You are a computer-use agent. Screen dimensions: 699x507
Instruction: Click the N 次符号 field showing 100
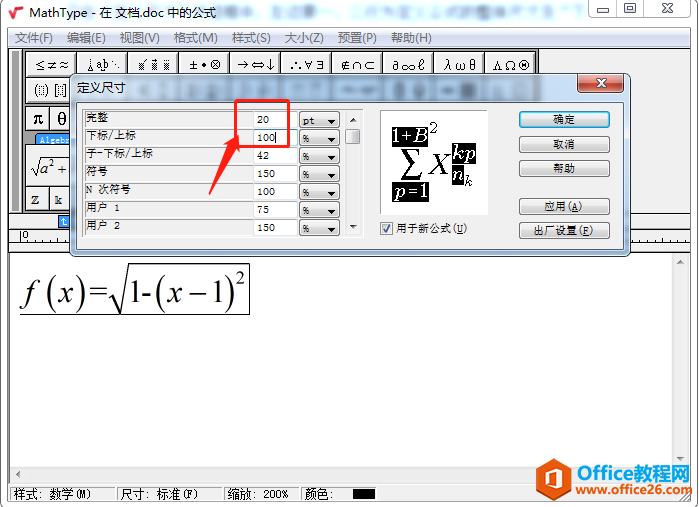point(275,191)
